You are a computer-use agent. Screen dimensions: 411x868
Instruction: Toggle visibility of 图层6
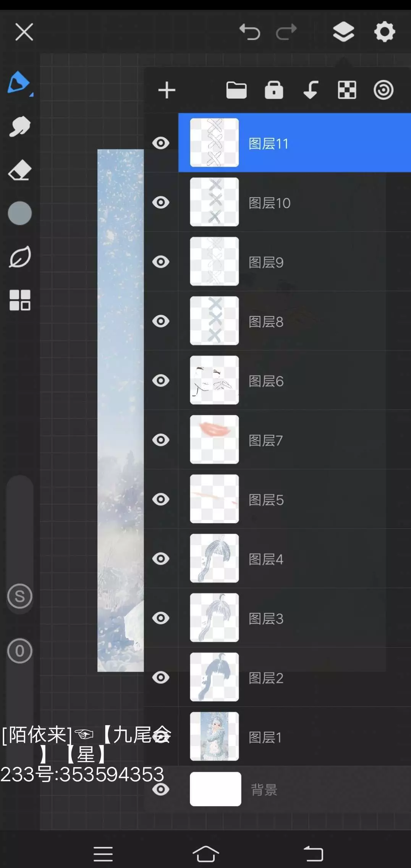(x=161, y=381)
